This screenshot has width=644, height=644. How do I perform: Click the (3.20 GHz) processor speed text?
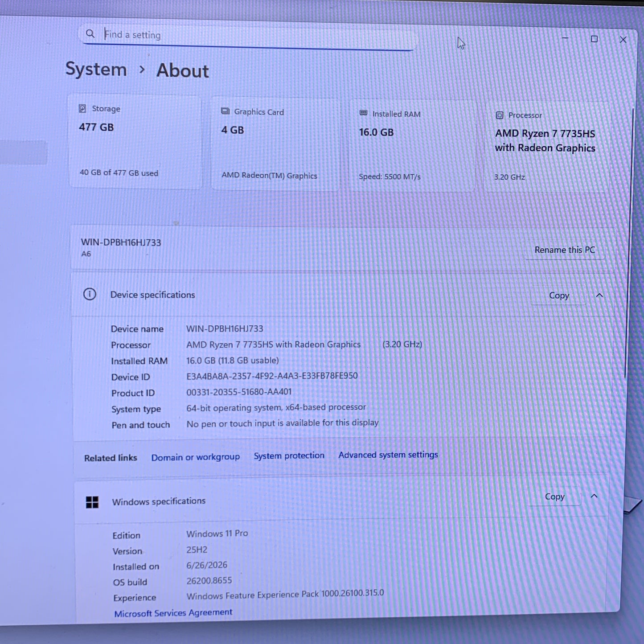[402, 344]
